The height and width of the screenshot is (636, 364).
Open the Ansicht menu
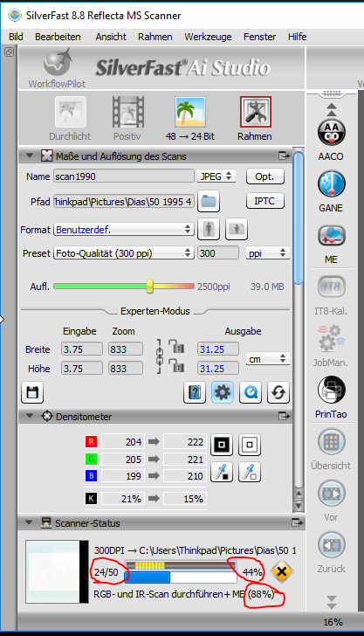(111, 37)
